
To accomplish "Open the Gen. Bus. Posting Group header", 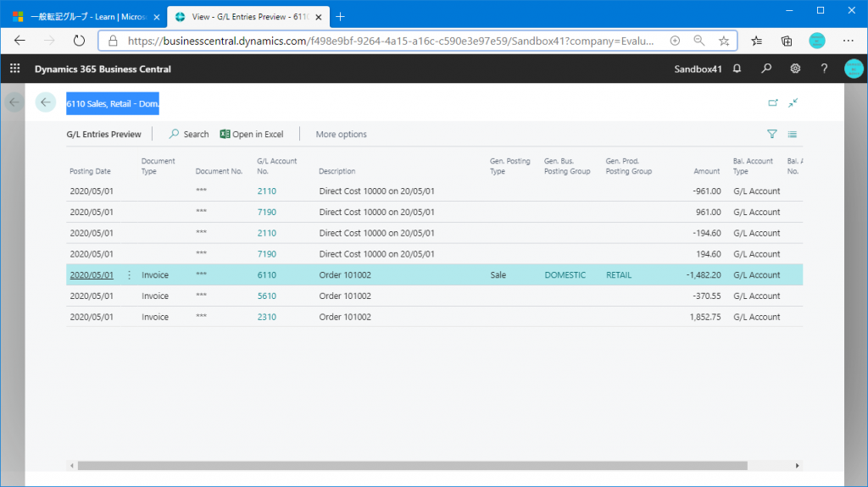I will 567,166.
